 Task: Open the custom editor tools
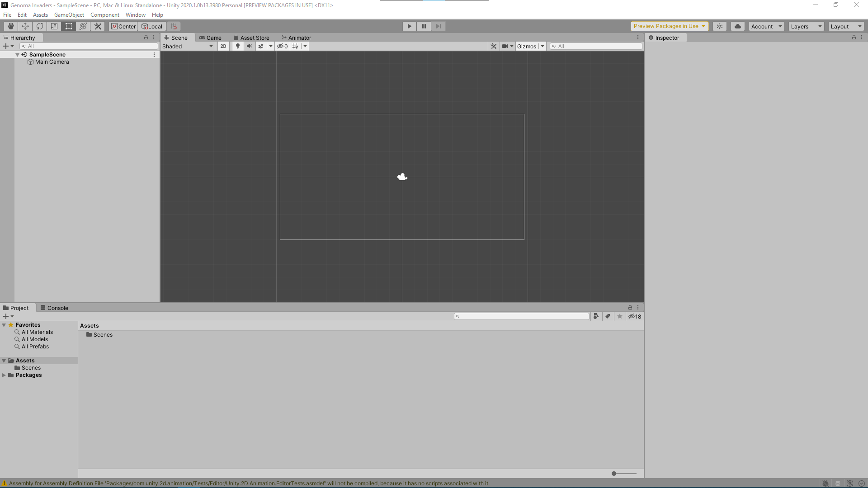(x=98, y=26)
